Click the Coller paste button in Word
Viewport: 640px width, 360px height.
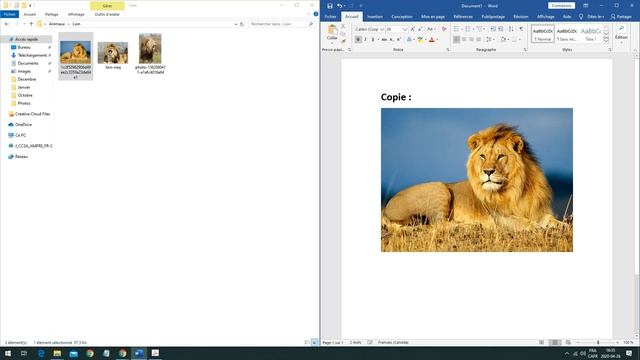(332, 33)
